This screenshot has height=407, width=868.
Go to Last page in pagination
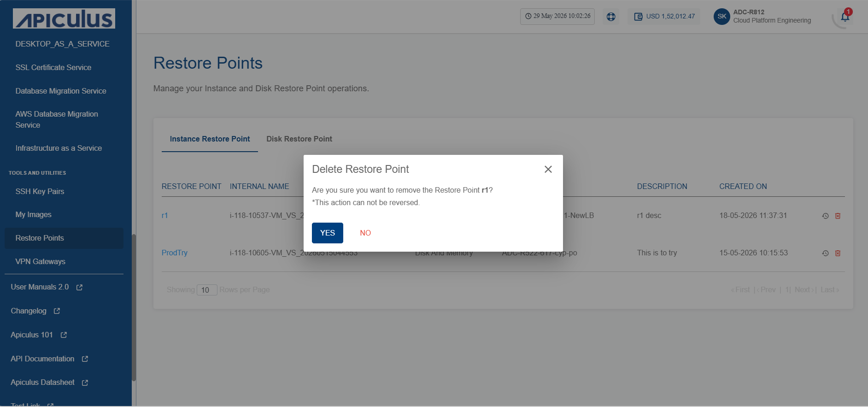[x=830, y=289]
